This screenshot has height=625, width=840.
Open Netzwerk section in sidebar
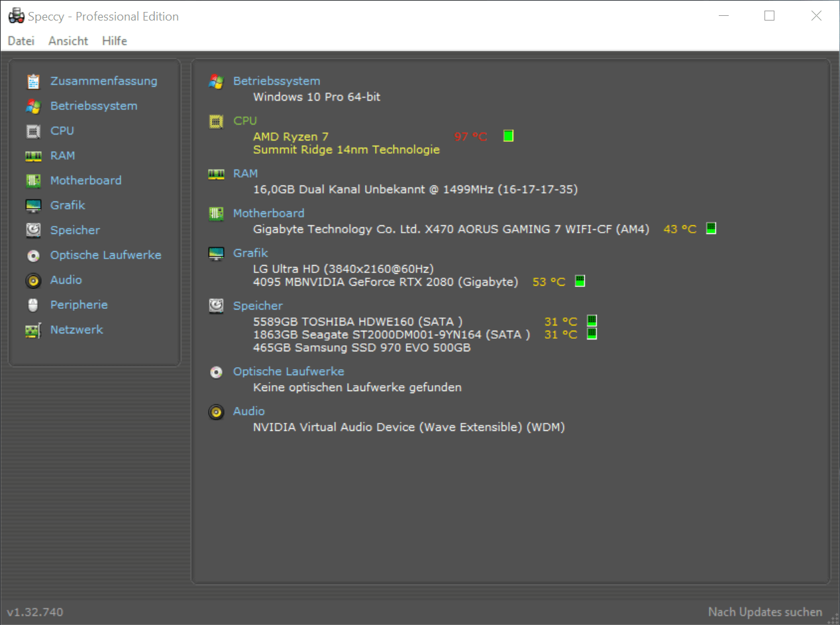coord(77,329)
